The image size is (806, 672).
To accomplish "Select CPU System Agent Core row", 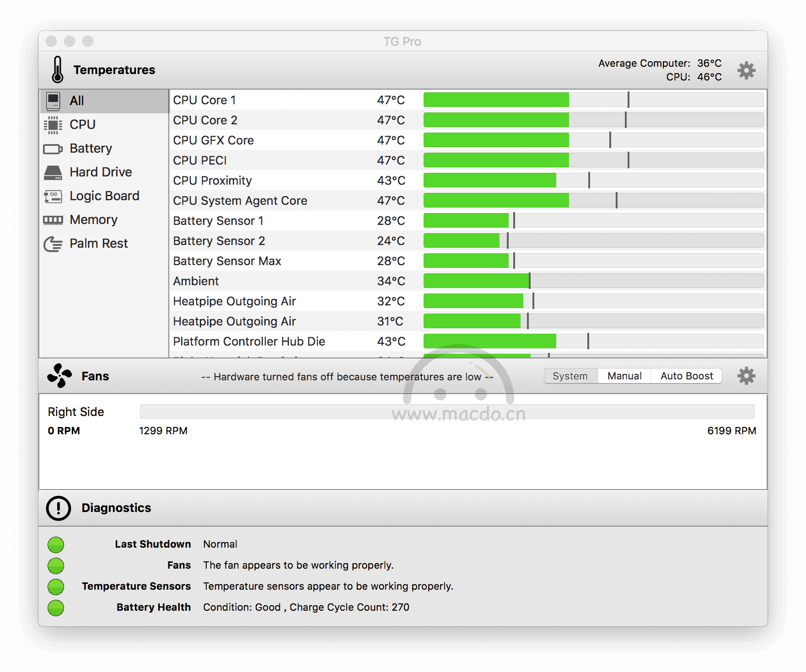I will coord(468,200).
